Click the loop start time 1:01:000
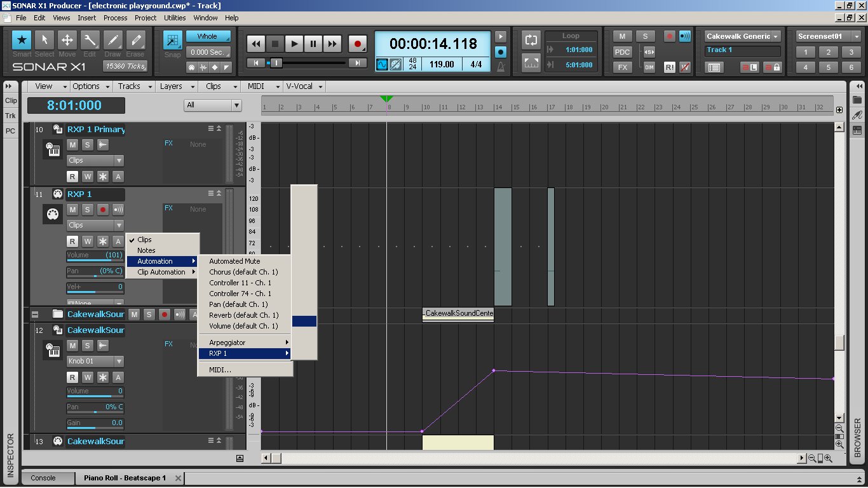The height and width of the screenshot is (488, 868). pyautogui.click(x=579, y=50)
